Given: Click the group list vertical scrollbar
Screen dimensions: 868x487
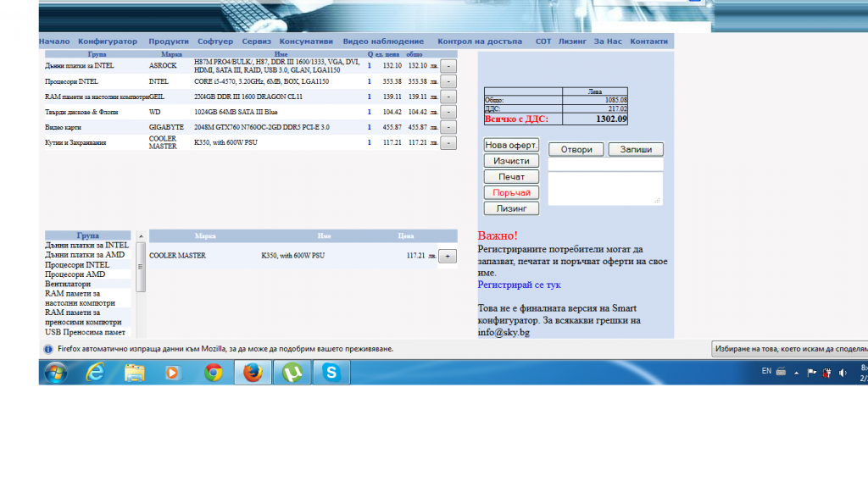Looking at the screenshot, I should 141,279.
